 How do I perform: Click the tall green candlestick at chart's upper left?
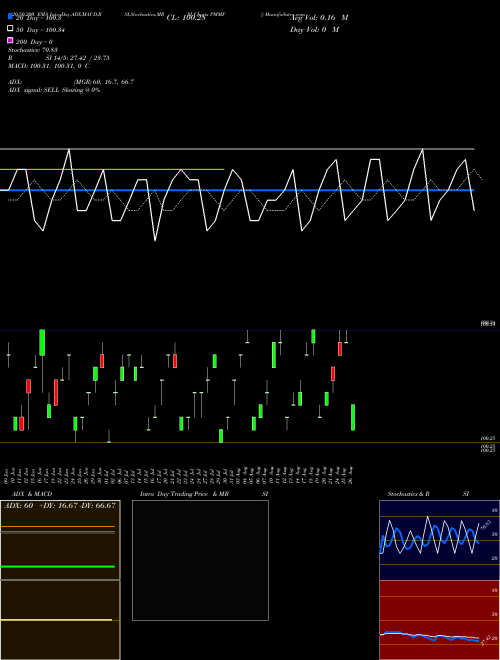[42, 342]
